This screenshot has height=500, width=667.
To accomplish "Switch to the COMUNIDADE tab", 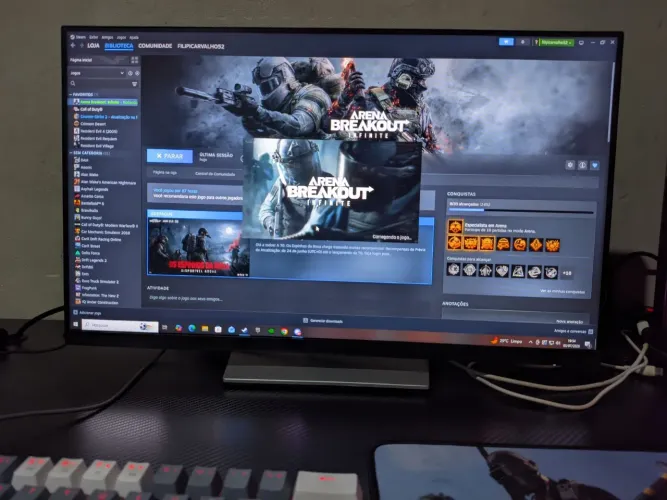I will [155, 46].
